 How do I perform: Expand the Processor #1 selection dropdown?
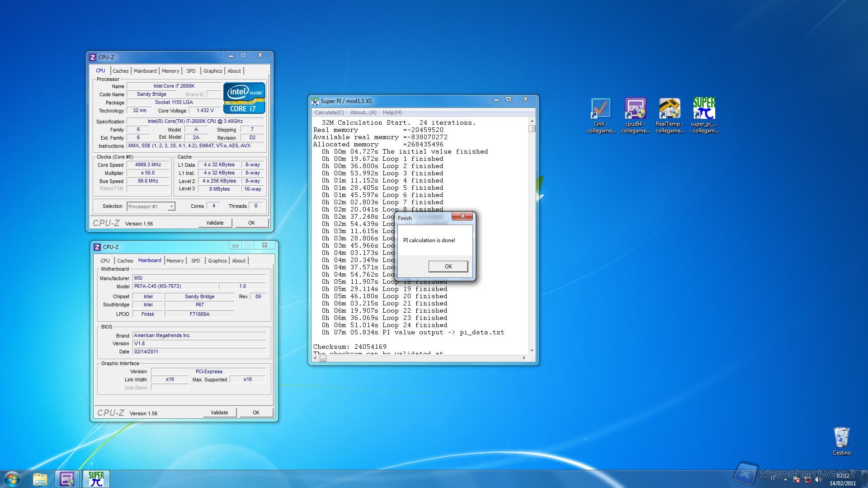171,206
